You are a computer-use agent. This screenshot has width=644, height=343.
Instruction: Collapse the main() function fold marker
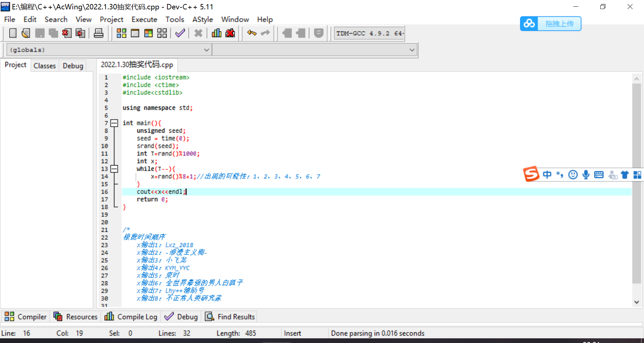click(114, 123)
